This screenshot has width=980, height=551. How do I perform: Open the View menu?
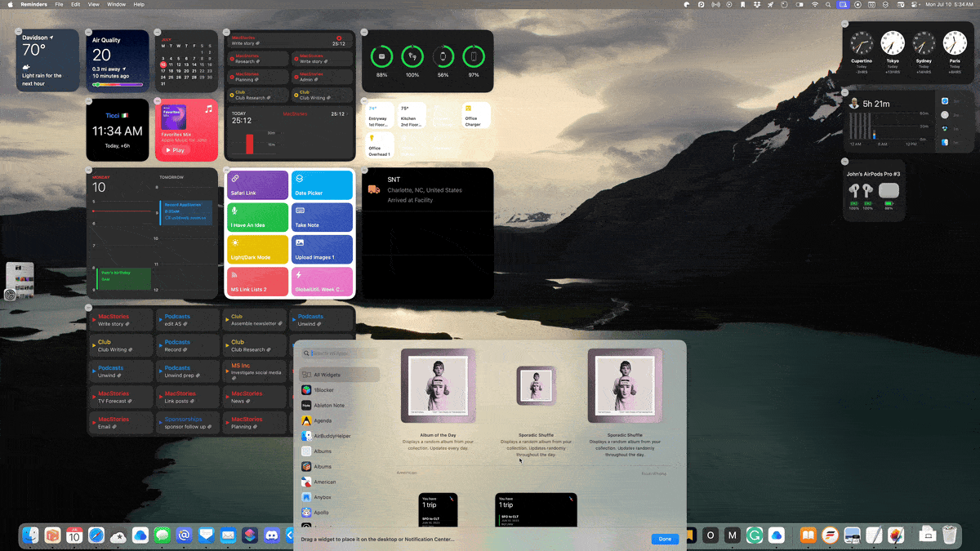coord(94,5)
